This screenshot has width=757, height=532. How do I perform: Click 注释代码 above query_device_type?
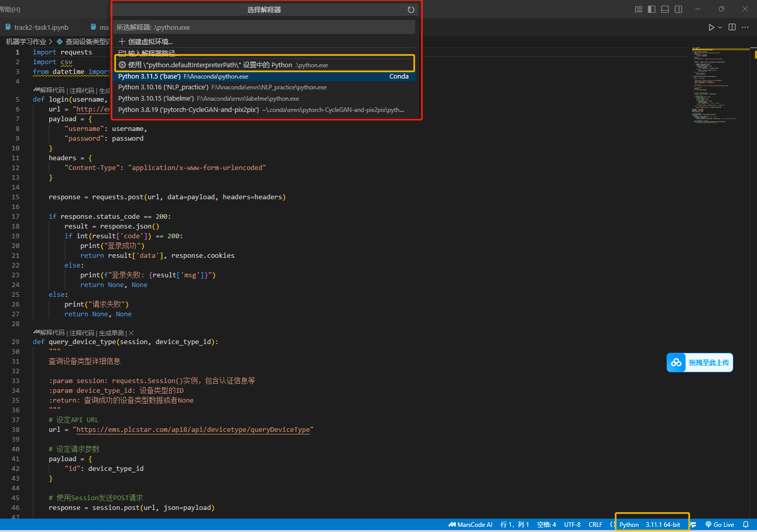click(x=82, y=333)
